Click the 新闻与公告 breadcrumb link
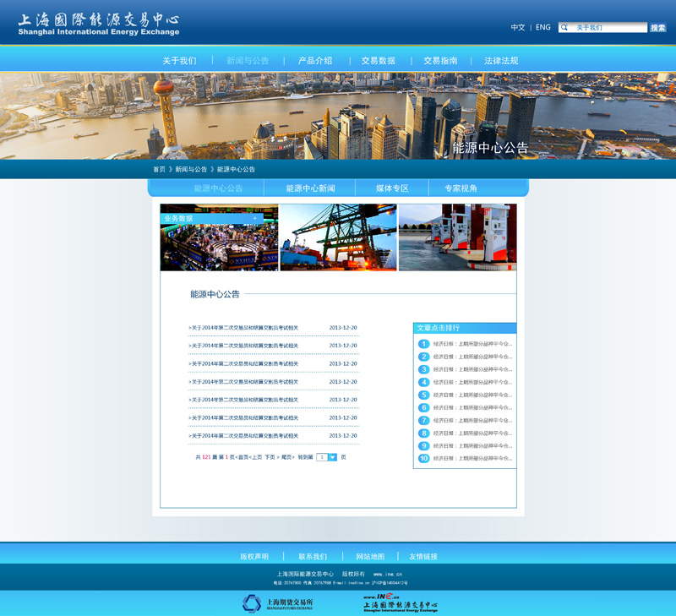 (x=191, y=169)
